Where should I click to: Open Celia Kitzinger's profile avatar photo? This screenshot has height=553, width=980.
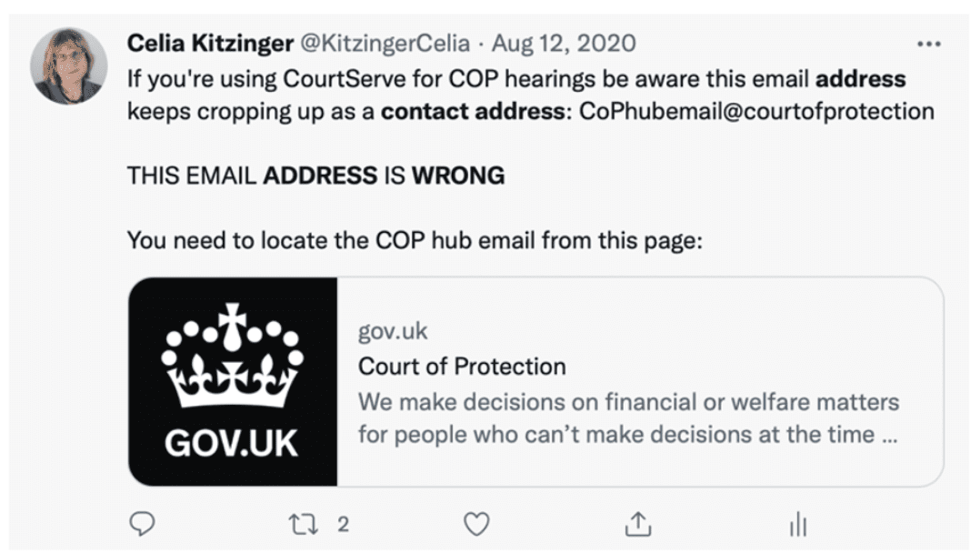(69, 65)
